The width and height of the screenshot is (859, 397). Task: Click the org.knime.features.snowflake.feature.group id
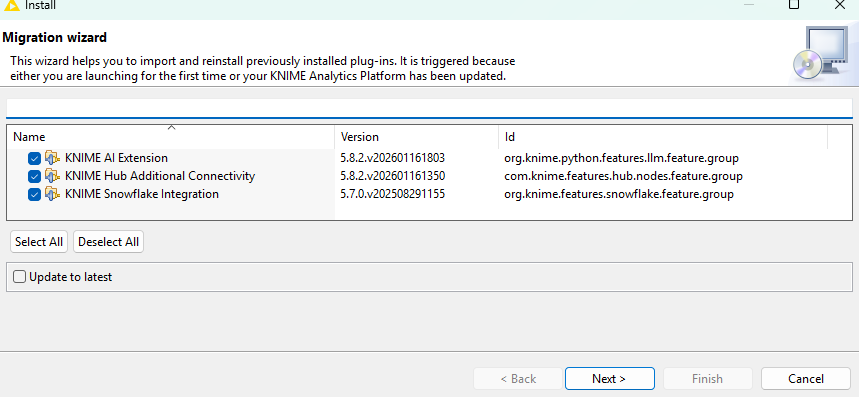pos(619,194)
